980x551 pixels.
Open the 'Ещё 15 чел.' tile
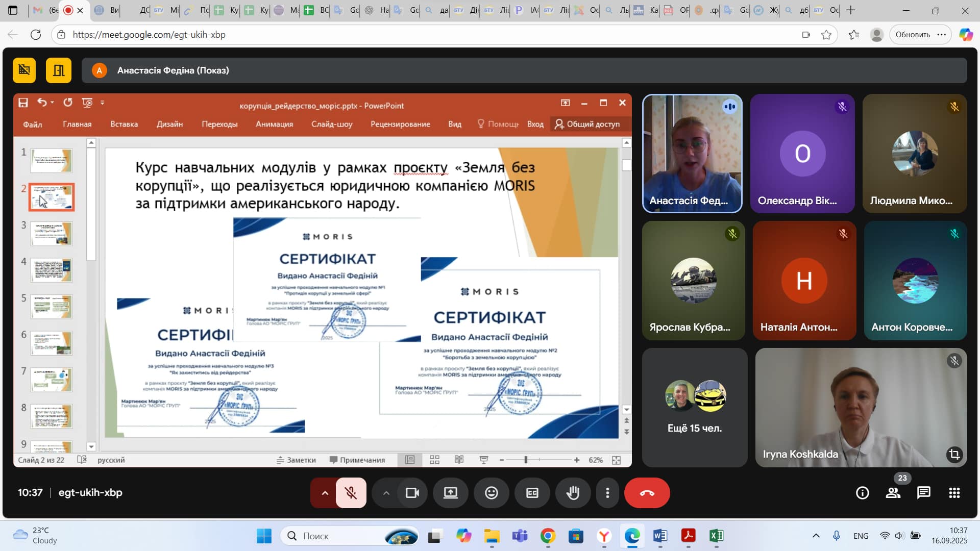point(695,407)
